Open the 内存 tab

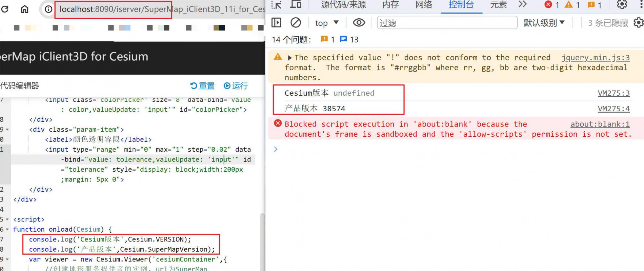click(390, 5)
